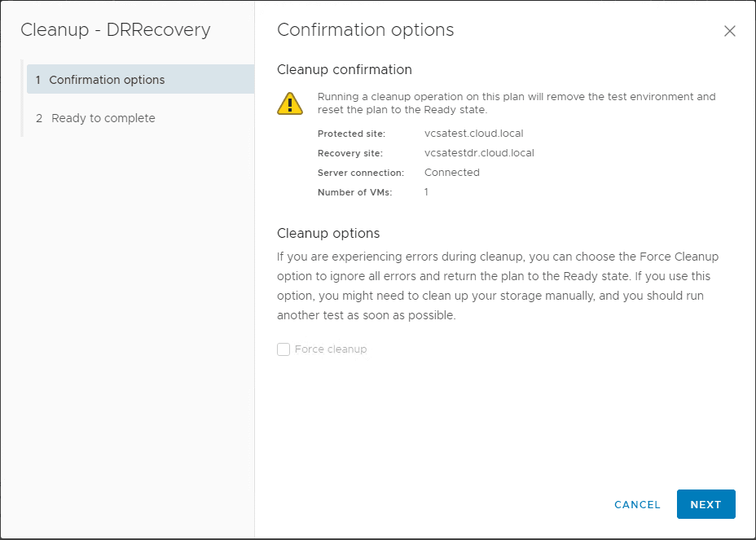756x540 pixels.
Task: Click the Number of VMs value
Action: coord(425,191)
